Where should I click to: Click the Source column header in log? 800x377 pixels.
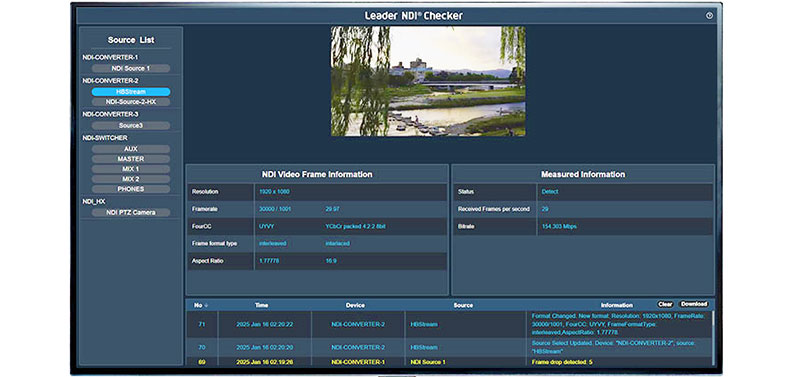pyautogui.click(x=463, y=305)
